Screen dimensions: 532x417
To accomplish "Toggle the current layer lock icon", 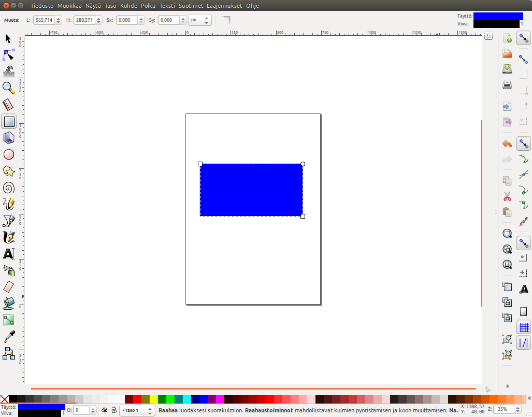I will point(114,410).
